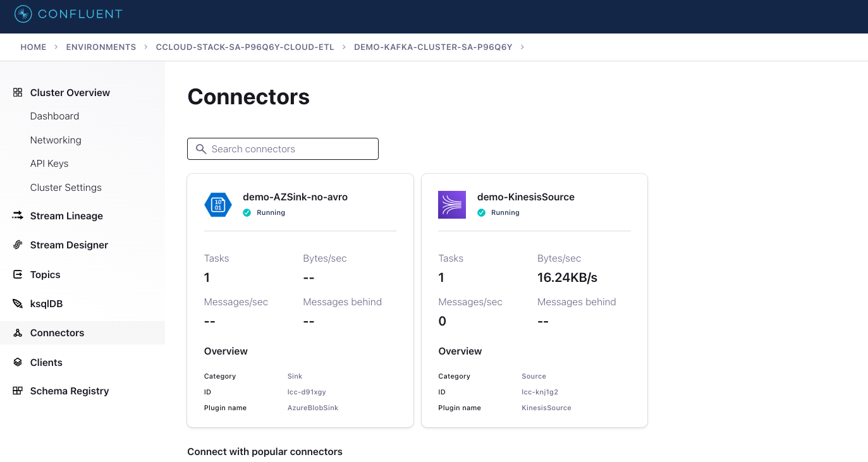Click the ksqlDB rocket icon
Screen dimensions: 868x462
18,303
